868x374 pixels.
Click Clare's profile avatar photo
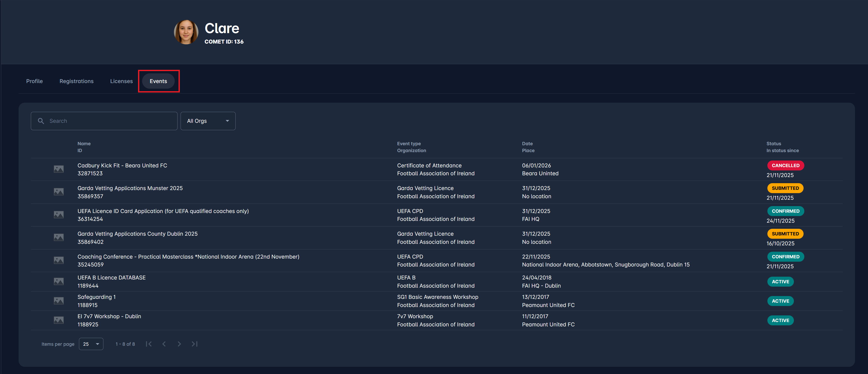[186, 32]
